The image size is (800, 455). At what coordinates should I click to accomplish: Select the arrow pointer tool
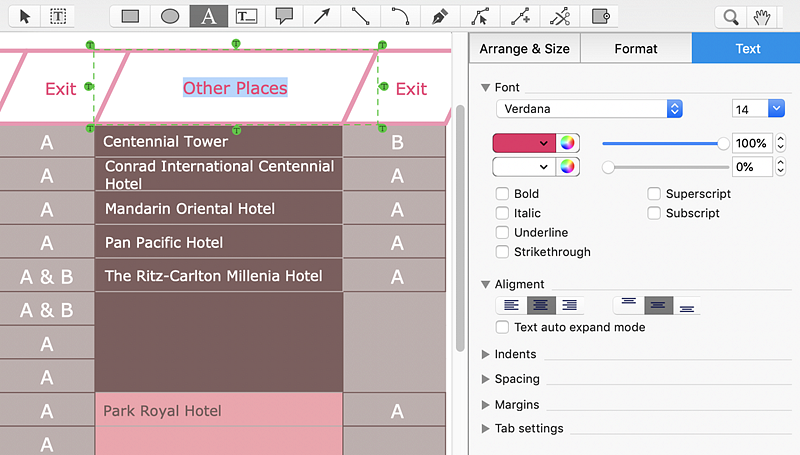pos(24,17)
